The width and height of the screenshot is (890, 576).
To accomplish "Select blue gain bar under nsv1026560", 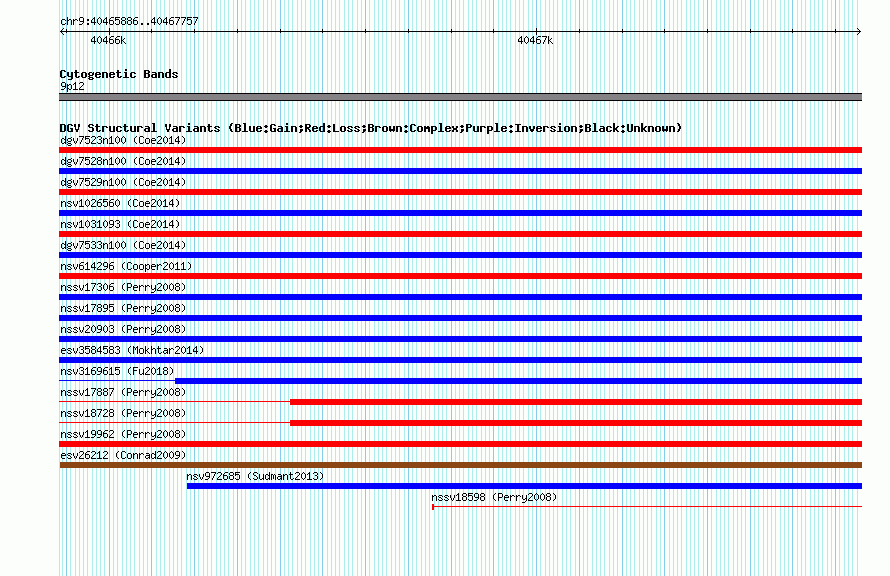I will [x=460, y=213].
